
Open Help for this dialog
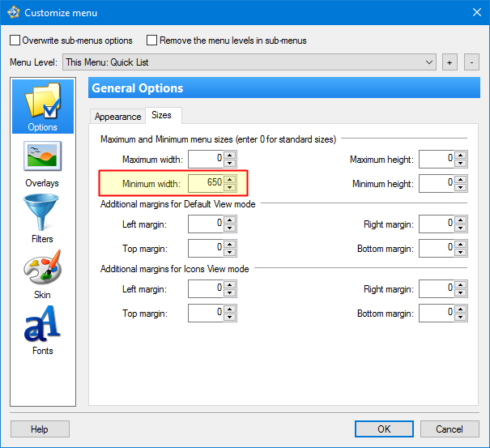(40, 429)
